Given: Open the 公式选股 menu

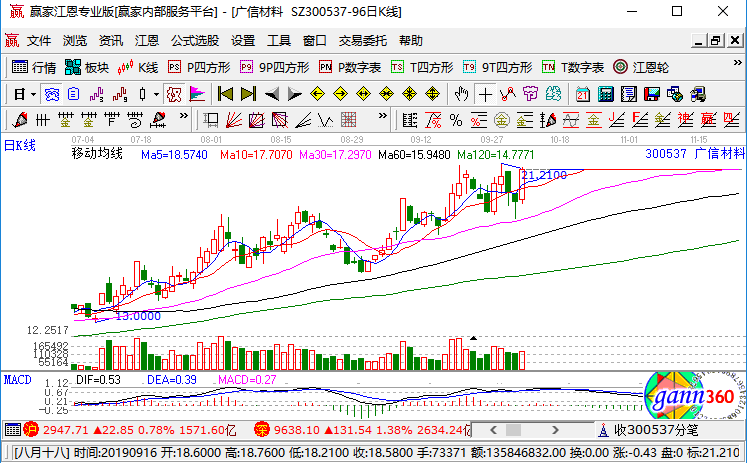Looking at the screenshot, I should [195, 41].
